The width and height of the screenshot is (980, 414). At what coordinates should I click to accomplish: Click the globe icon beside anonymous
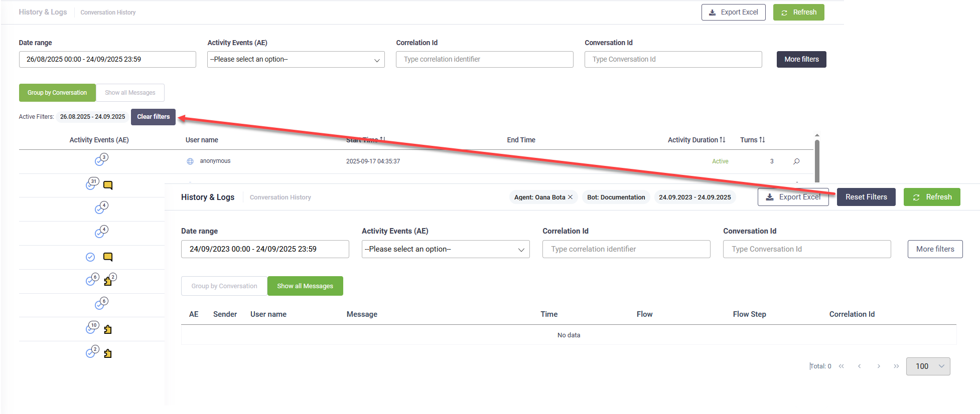coord(190,161)
